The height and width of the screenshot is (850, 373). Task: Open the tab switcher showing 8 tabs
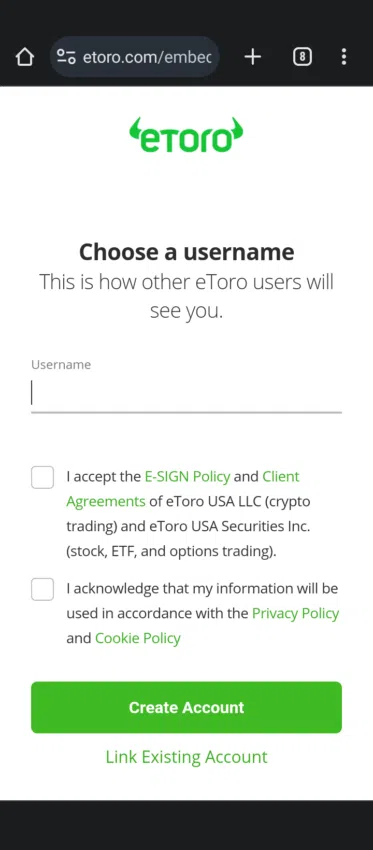pos(302,56)
